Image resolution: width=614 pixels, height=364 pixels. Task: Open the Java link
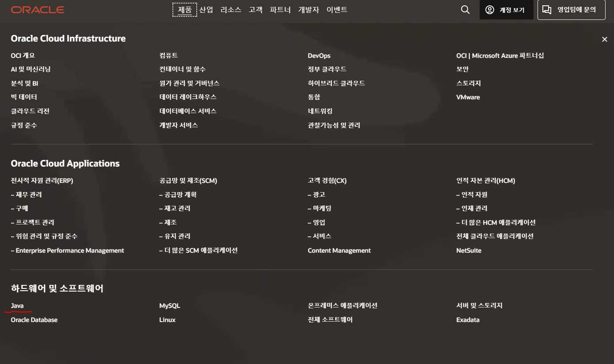(x=17, y=306)
